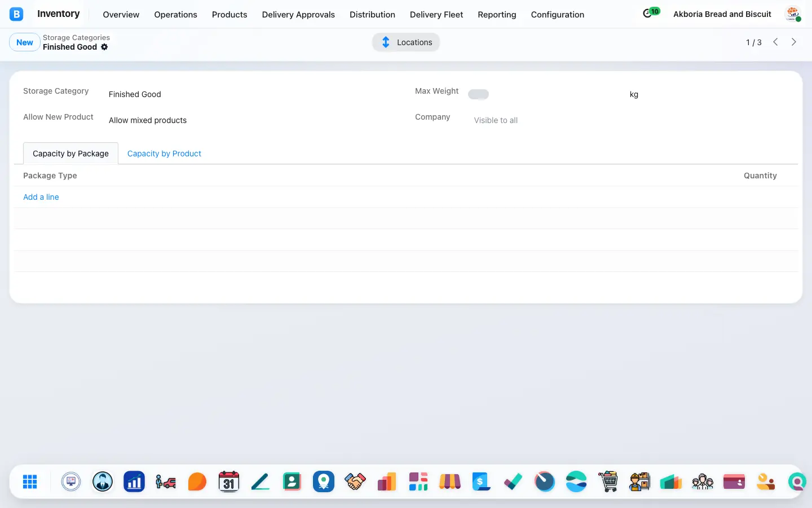812x508 pixels.
Task: Open the Overview menu
Action: coord(121,15)
